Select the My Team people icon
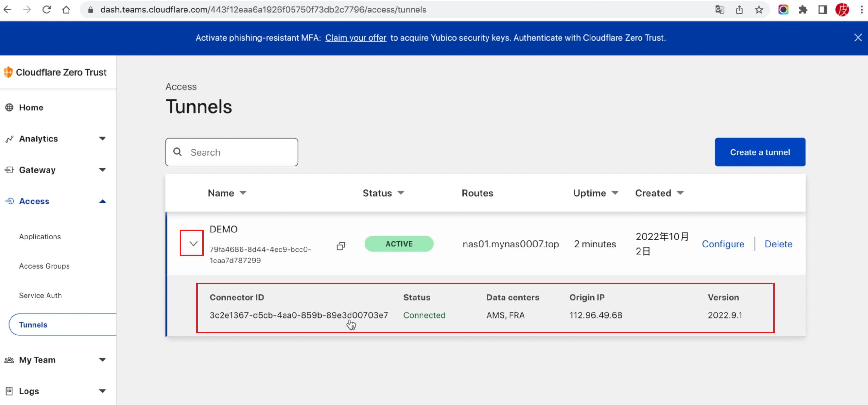The height and width of the screenshot is (405, 868). [9, 360]
